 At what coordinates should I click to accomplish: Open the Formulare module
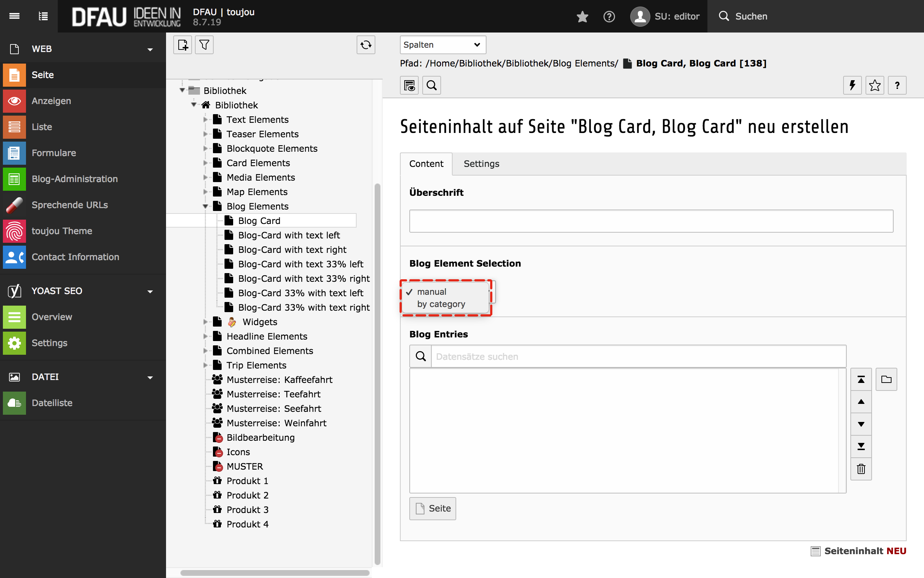pyautogui.click(x=83, y=153)
